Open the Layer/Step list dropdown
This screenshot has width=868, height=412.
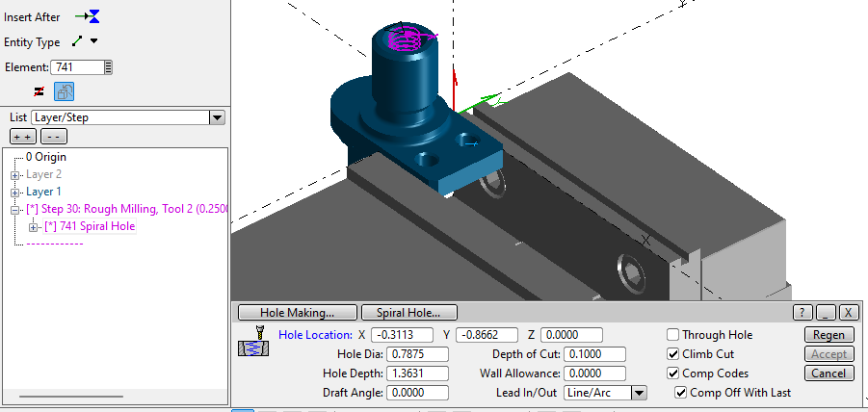tap(217, 117)
